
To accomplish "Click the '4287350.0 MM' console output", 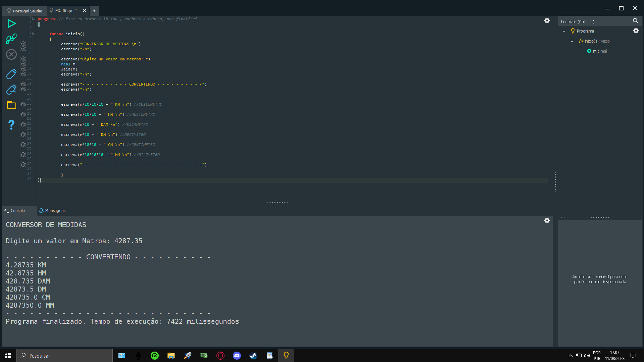I will click(x=30, y=305).
